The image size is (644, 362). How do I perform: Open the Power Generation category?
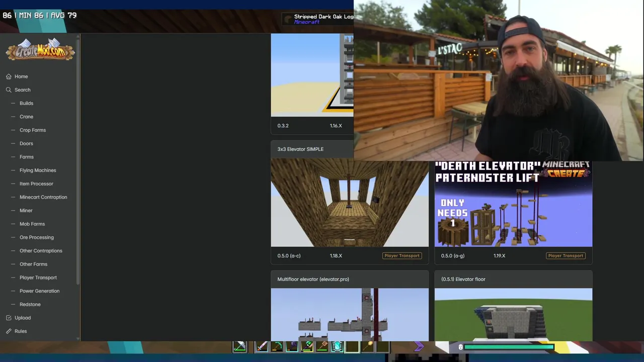tap(39, 291)
